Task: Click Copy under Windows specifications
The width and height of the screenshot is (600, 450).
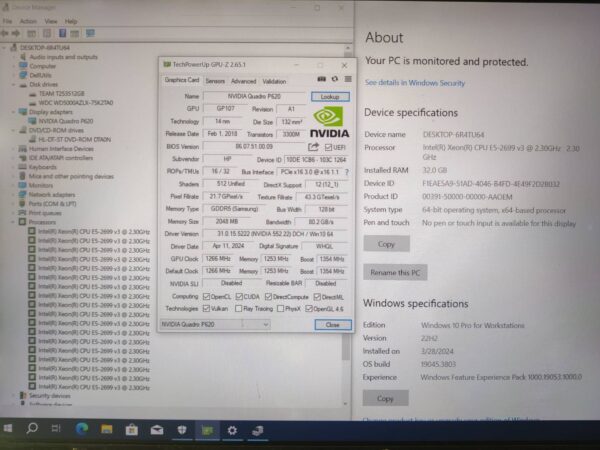Action: 385,399
